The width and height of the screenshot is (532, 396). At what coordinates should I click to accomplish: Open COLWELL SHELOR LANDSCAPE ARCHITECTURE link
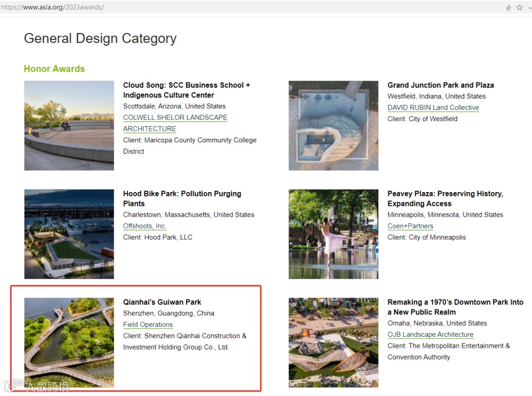tap(175, 123)
